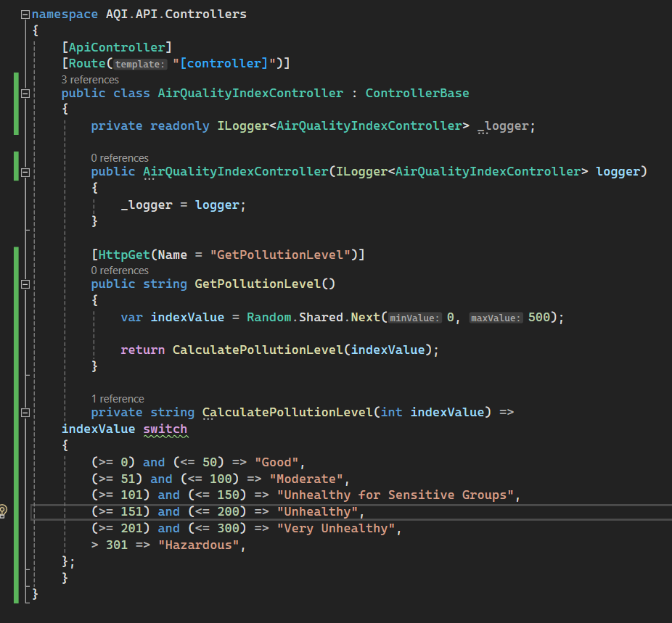Open "0 references" above the constructor
Viewport: 672px width, 623px height.
click(x=120, y=158)
